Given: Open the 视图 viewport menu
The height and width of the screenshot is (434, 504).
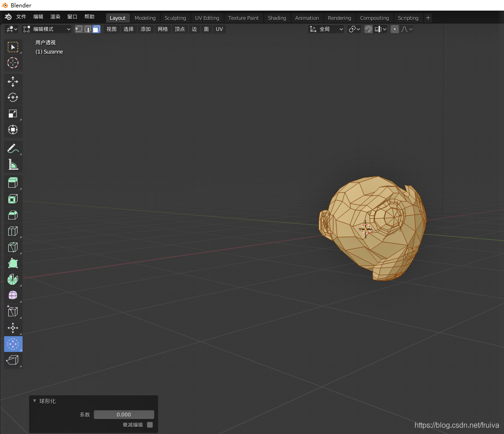Looking at the screenshot, I should (112, 29).
